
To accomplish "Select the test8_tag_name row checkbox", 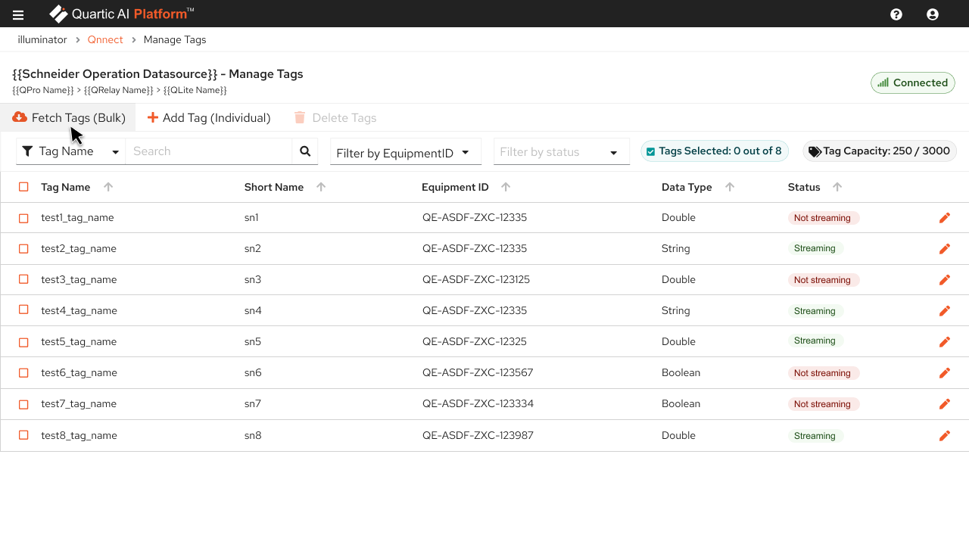I will pos(23,435).
